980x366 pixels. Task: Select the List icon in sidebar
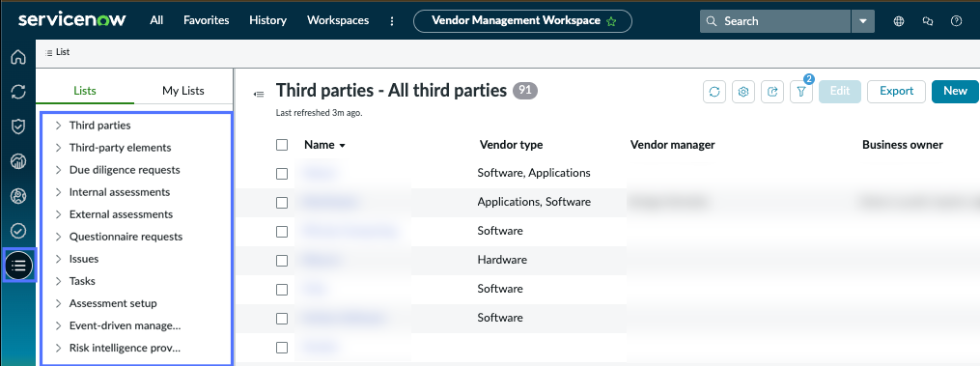18,266
